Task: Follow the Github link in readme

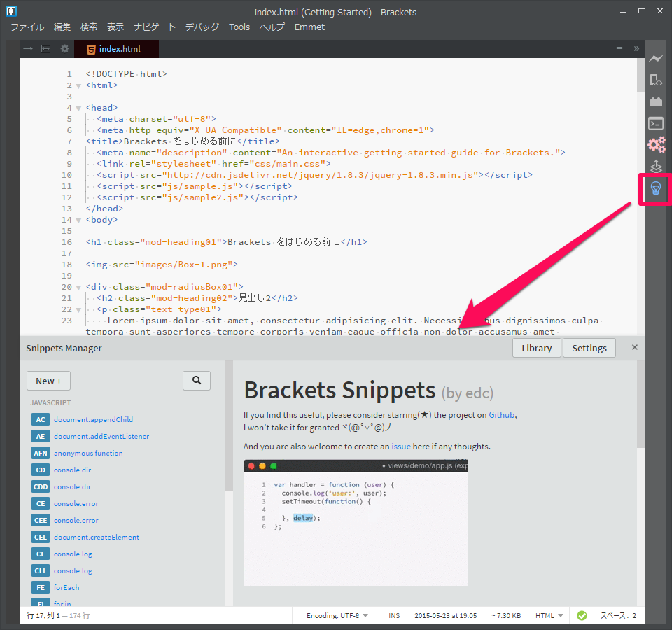Action: (x=501, y=415)
